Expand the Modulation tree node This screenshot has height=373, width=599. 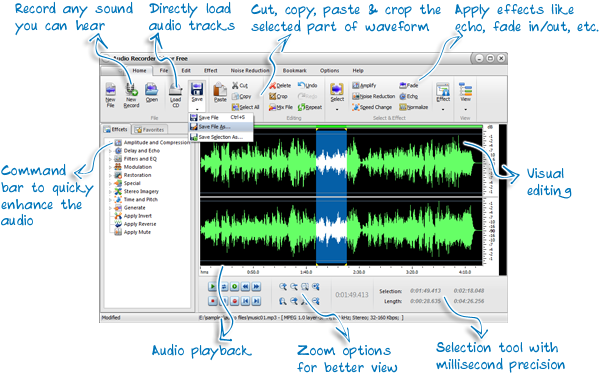point(110,167)
